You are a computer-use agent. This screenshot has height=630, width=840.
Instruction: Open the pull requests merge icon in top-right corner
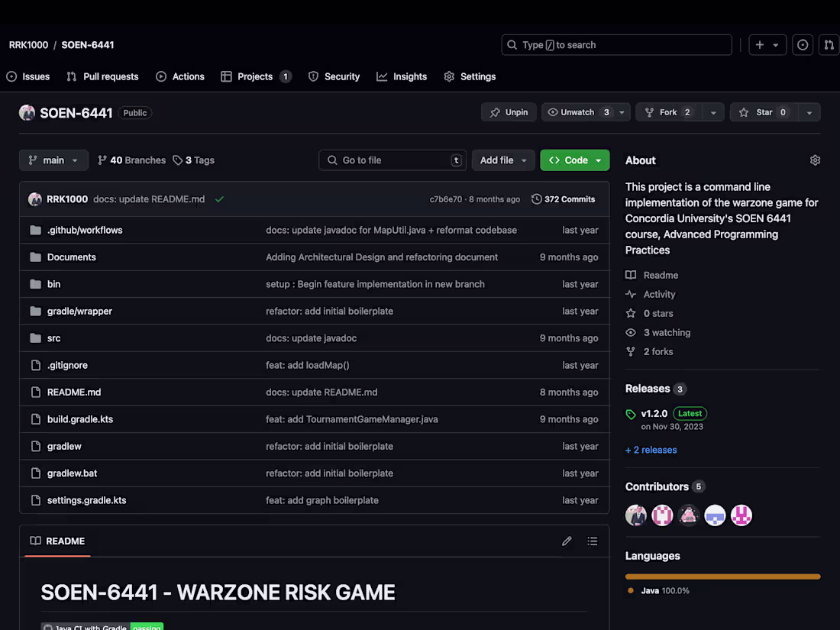(829, 45)
